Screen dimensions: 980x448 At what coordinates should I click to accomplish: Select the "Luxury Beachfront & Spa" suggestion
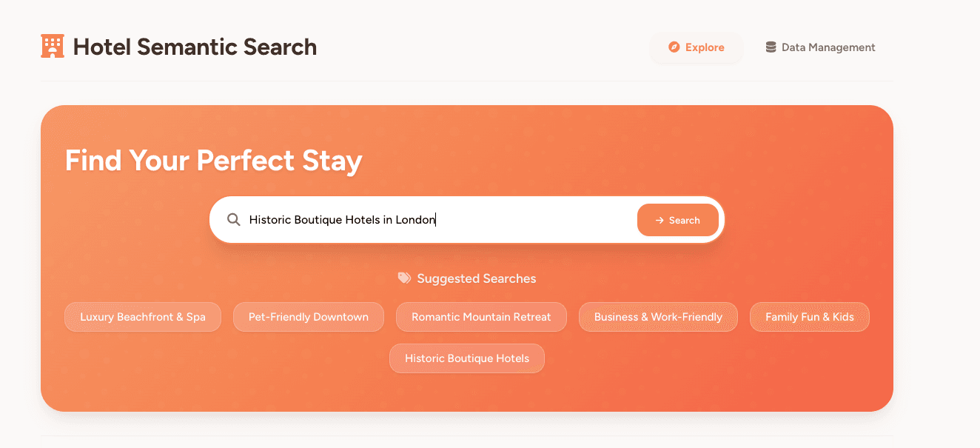pos(142,316)
